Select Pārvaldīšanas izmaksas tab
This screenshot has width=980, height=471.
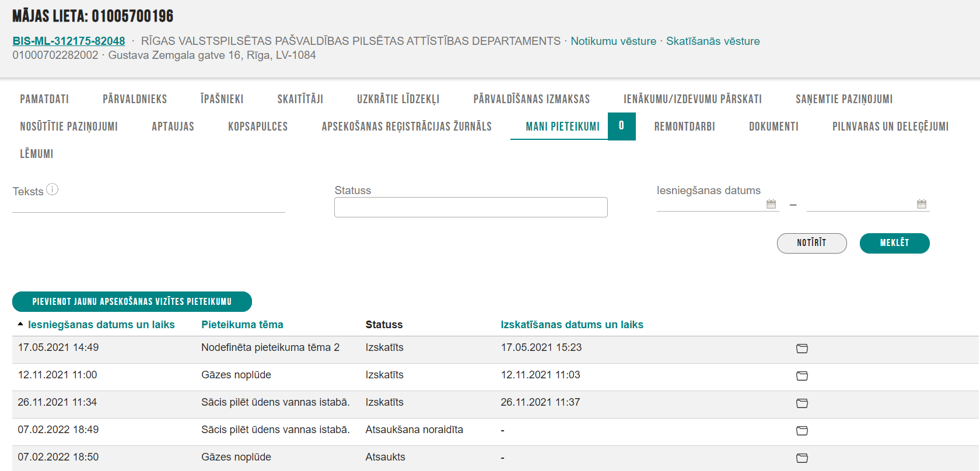tap(531, 99)
